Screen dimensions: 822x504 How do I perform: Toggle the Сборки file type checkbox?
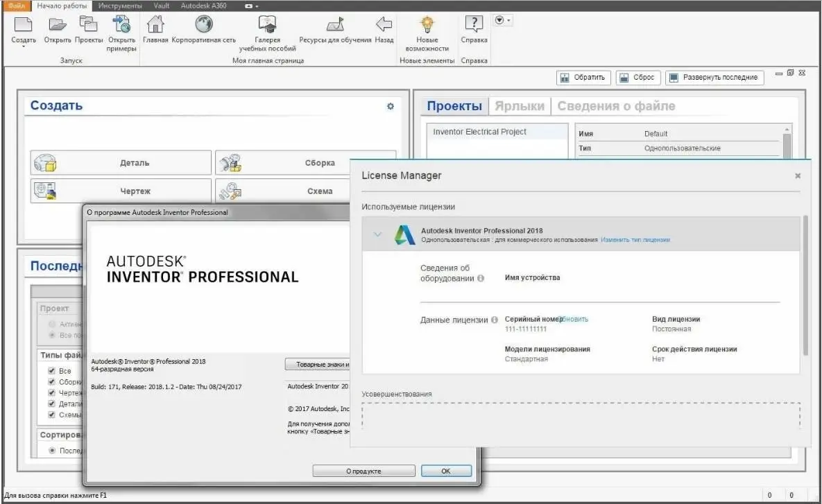click(51, 381)
